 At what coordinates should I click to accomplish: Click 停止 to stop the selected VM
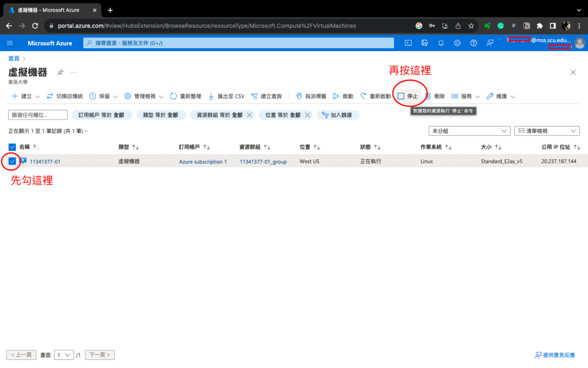pyautogui.click(x=408, y=96)
